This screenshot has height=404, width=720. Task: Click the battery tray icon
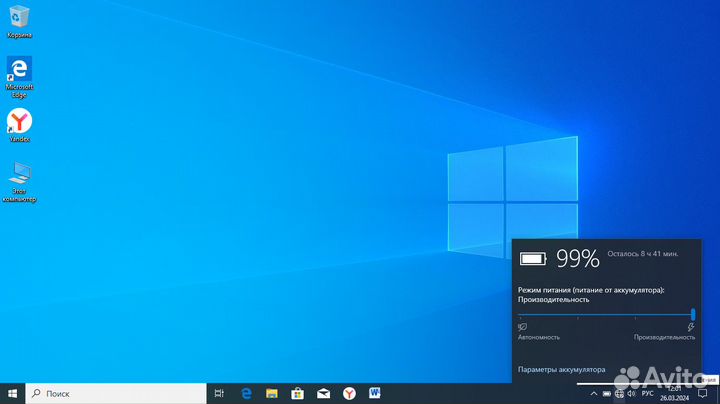pos(607,394)
